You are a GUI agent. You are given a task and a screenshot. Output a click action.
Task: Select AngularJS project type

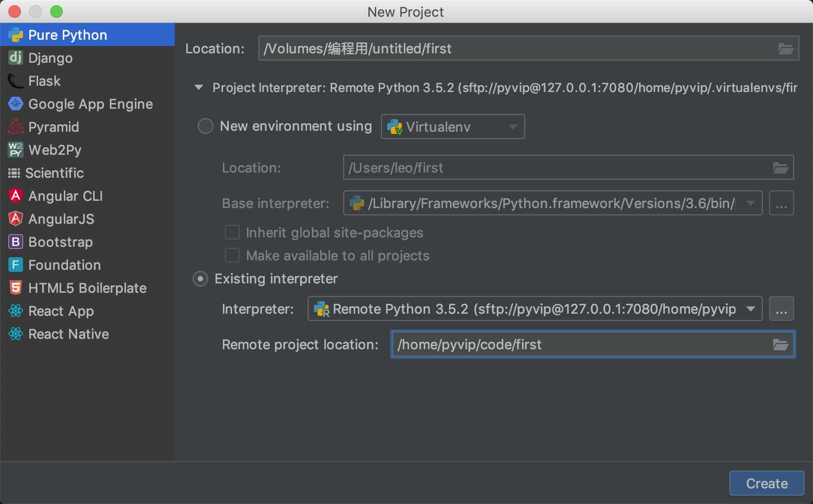point(87,219)
